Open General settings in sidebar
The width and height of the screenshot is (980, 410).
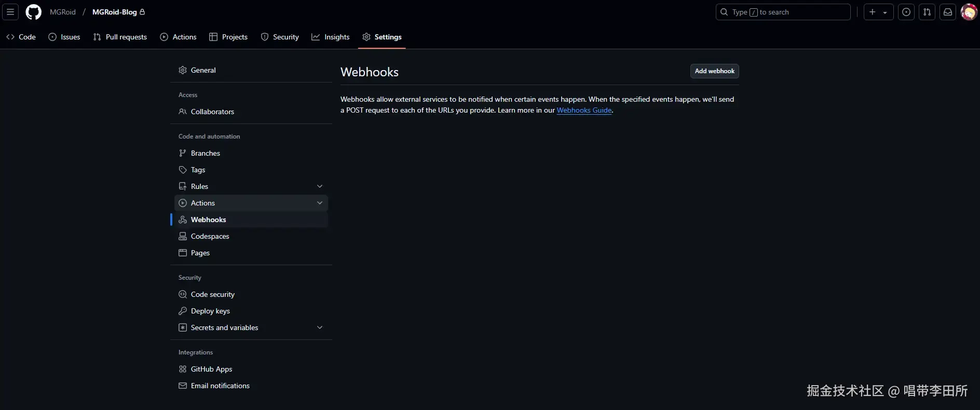click(x=251, y=70)
